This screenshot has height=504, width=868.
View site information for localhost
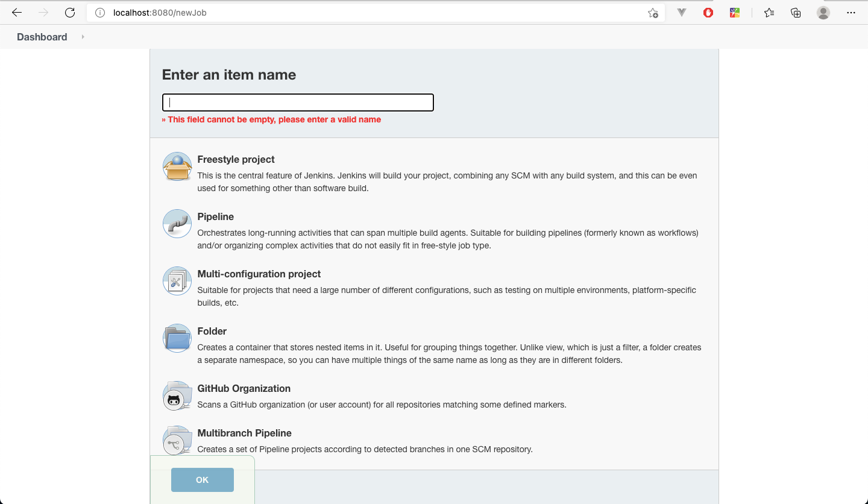coord(100,13)
